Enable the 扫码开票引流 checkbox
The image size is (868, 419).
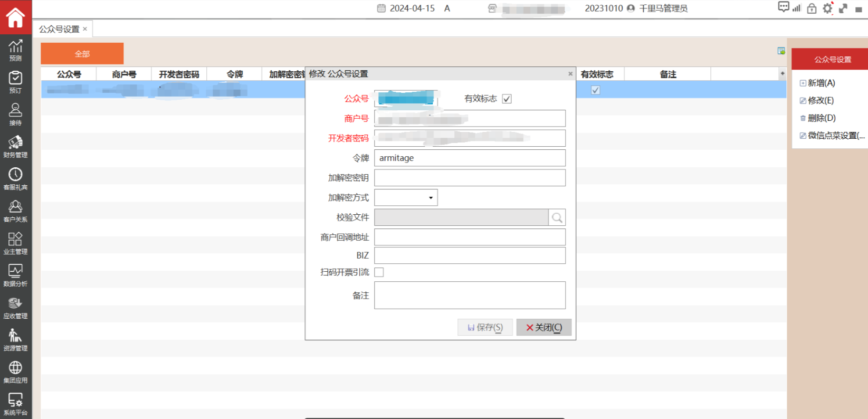pos(379,272)
